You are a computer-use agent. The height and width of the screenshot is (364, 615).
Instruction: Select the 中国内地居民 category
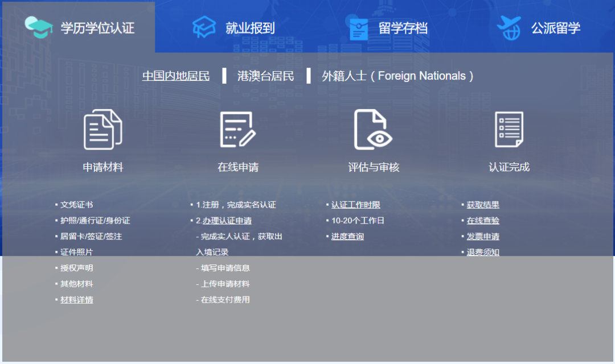pos(175,75)
